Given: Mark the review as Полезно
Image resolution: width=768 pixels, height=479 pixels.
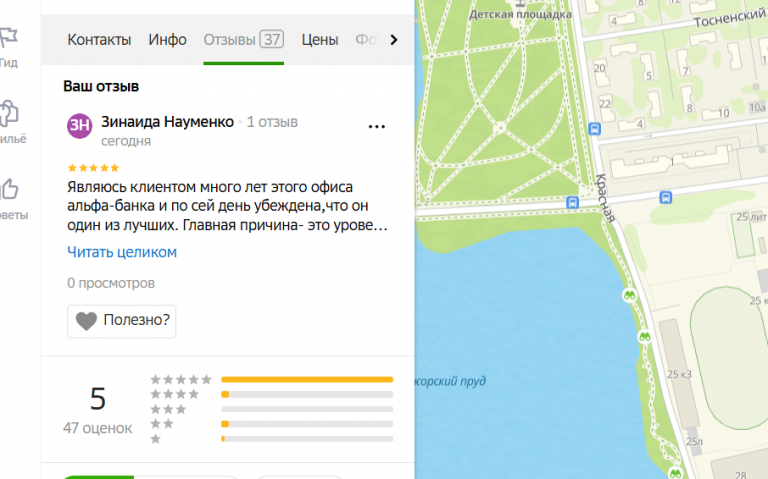Looking at the screenshot, I should tap(121, 321).
